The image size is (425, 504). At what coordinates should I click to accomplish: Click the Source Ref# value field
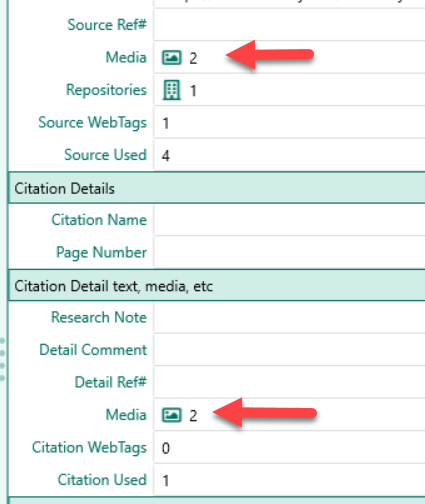[x=289, y=25]
